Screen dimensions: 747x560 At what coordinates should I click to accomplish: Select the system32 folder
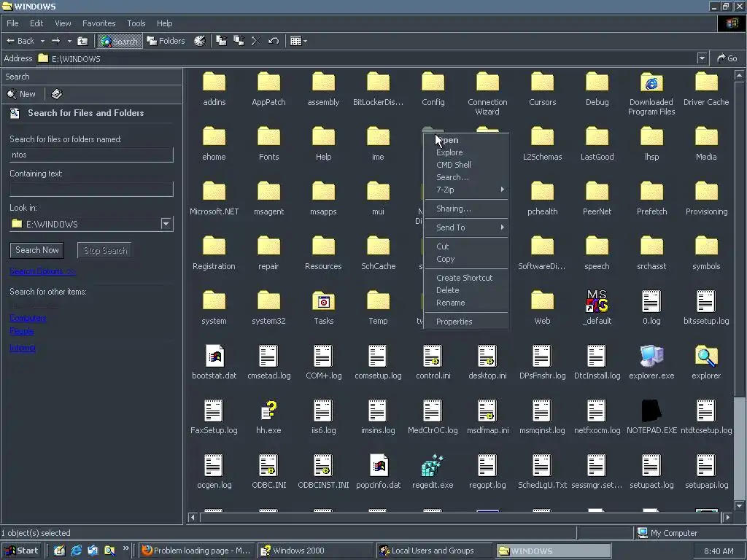(x=268, y=308)
